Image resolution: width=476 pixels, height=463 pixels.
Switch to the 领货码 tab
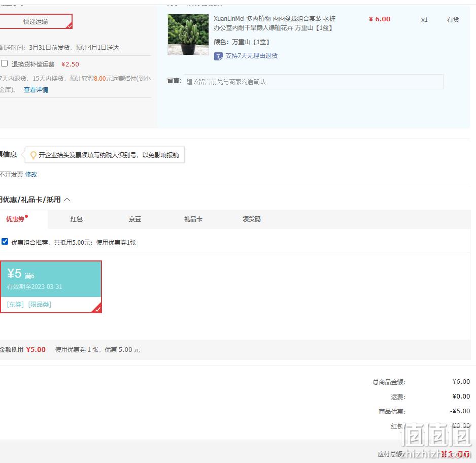click(x=252, y=219)
